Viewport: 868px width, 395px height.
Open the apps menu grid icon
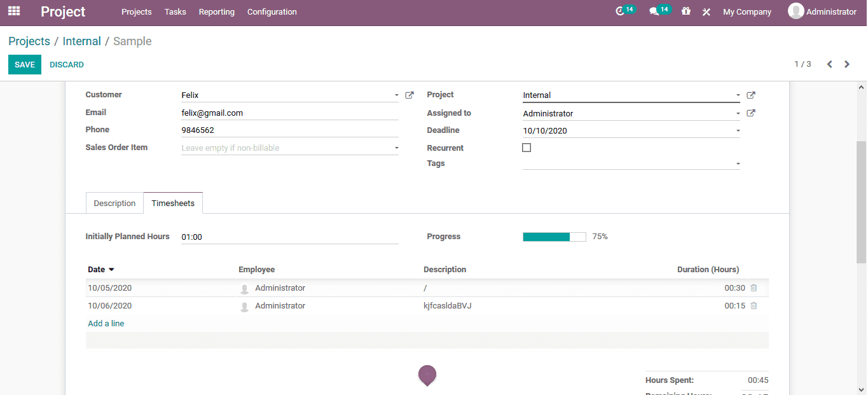point(13,11)
